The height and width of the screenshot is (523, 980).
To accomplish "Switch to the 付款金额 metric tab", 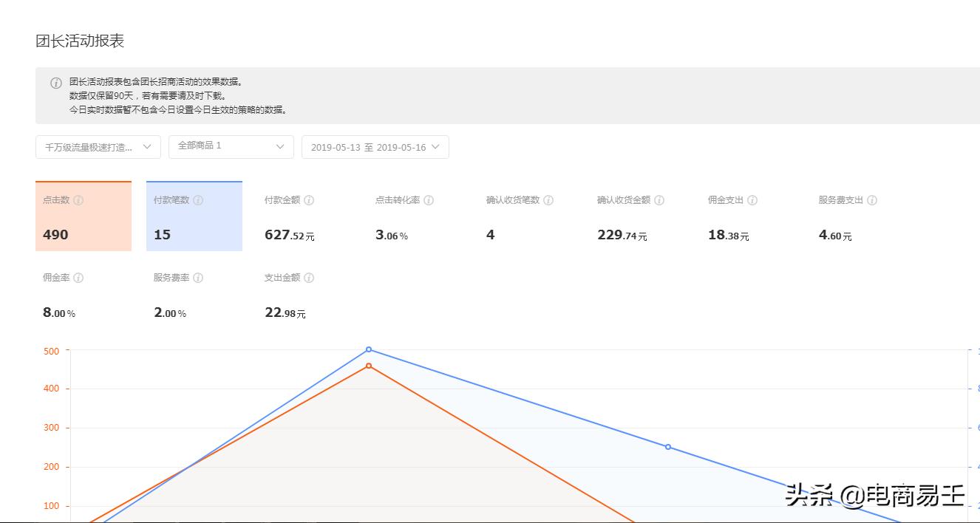I will (303, 218).
